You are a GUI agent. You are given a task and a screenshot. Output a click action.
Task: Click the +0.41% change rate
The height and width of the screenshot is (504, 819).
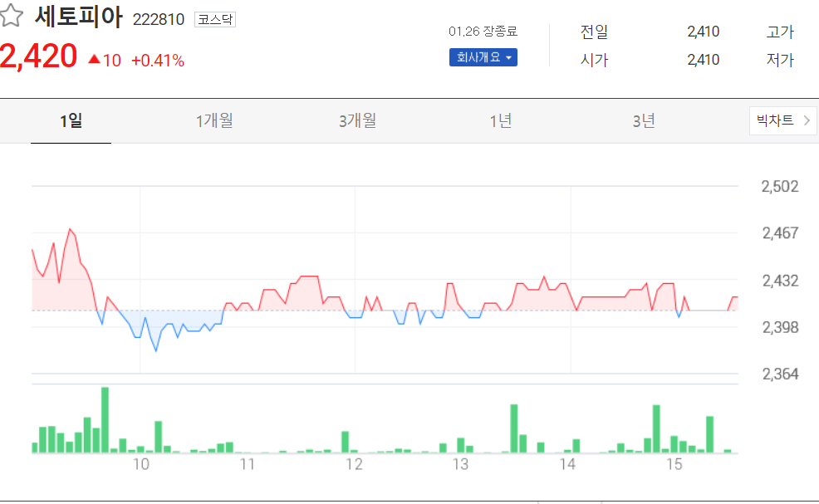click(x=158, y=61)
